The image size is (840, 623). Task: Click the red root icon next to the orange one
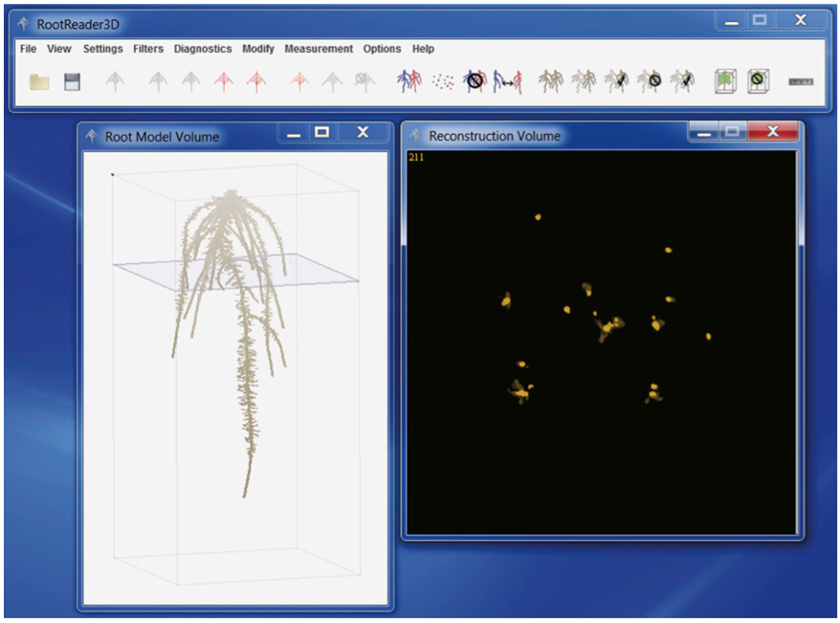click(256, 81)
